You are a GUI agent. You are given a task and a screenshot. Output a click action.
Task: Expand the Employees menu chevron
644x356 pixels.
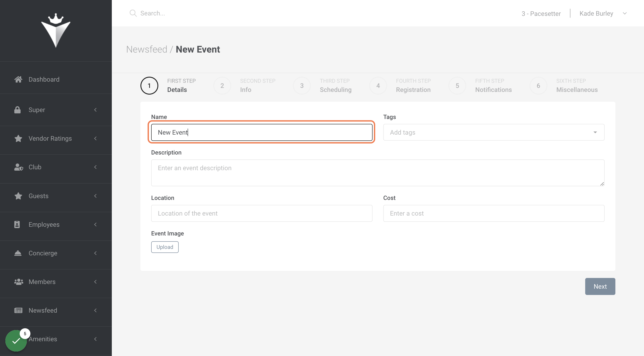95,224
